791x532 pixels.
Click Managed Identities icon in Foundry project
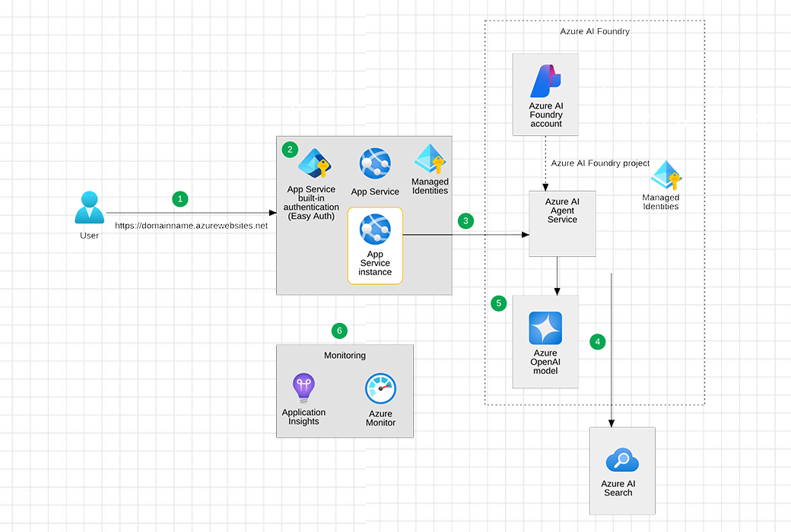666,176
